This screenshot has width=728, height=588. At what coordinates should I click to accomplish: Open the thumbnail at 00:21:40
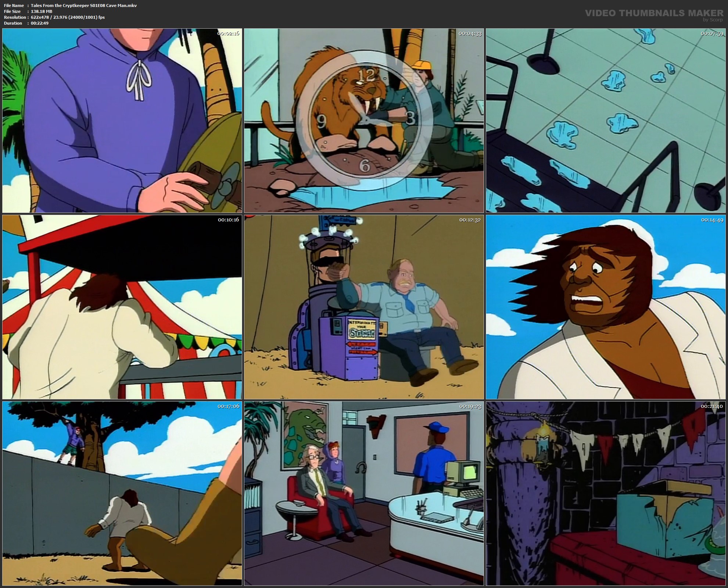point(606,493)
